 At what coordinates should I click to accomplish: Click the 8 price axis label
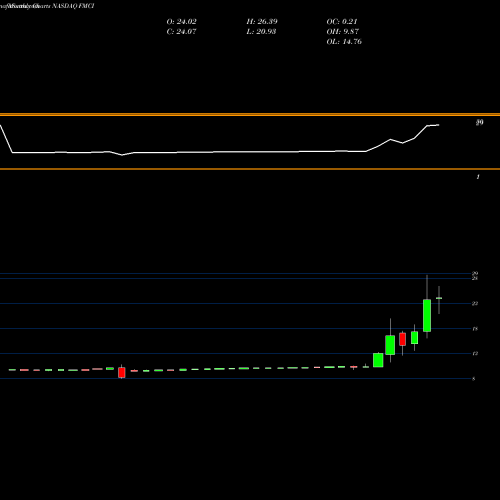tap(474, 379)
